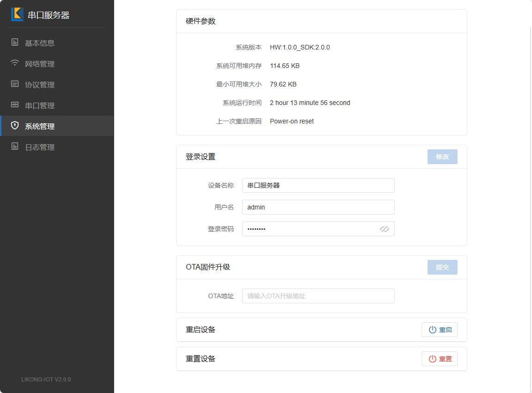Viewport: 532px width, 393px height.
Task: Click the 修改 button in 登录设置
Action: (442, 157)
